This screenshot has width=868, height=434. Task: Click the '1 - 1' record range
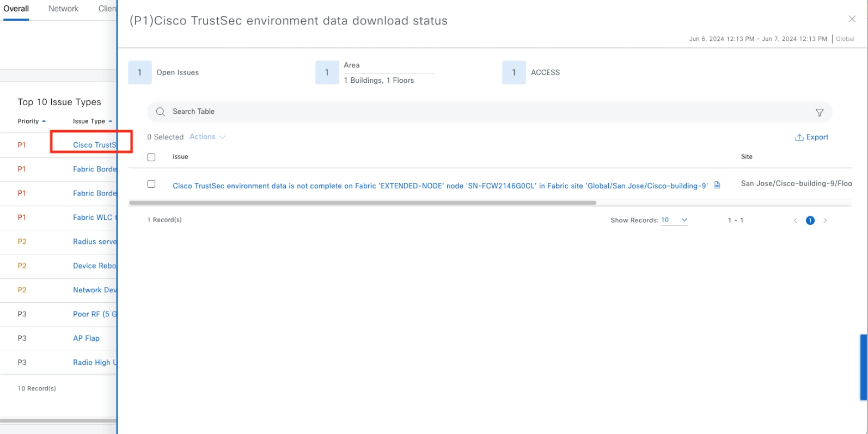coord(736,221)
